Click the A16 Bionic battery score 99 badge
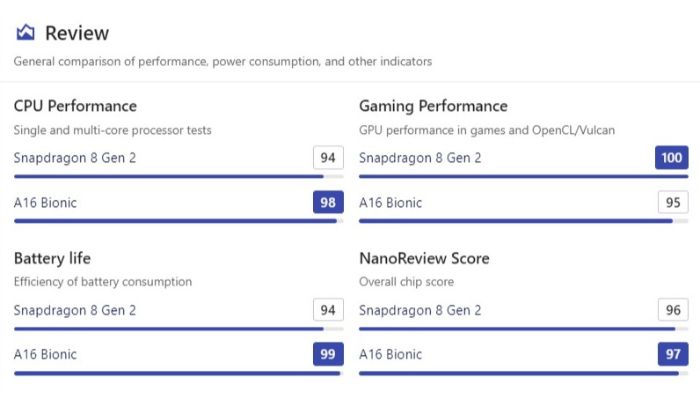 coord(328,354)
